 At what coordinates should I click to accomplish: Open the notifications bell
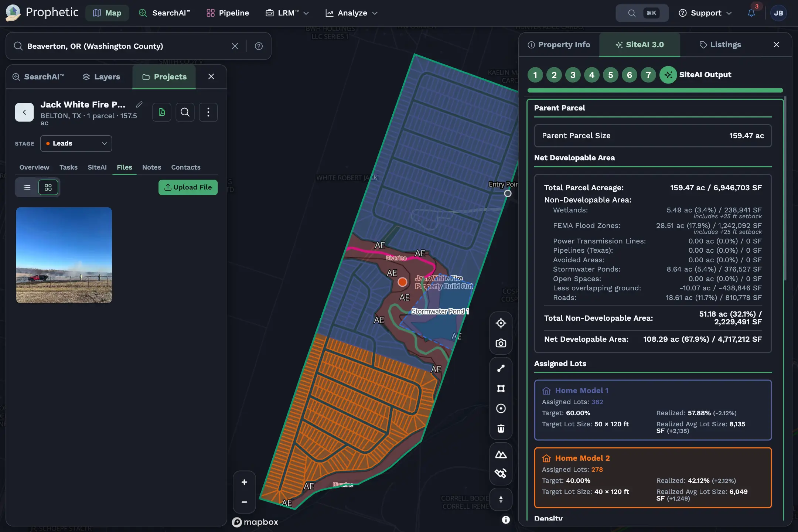[751, 13]
